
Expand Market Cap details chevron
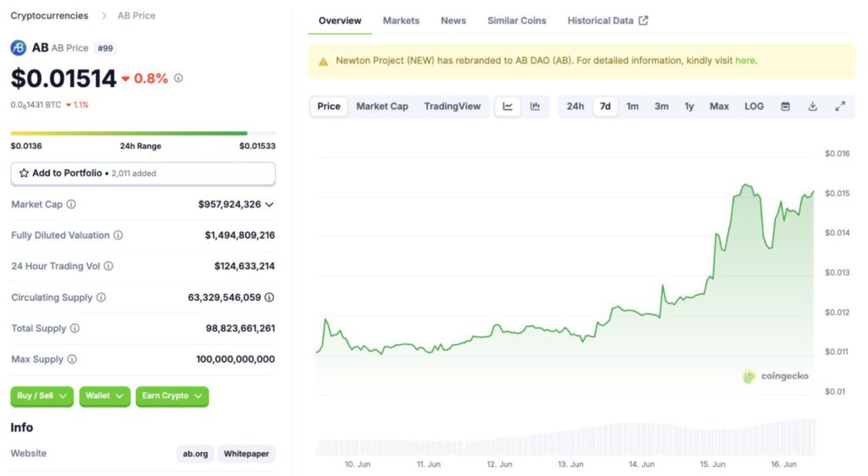pos(270,205)
